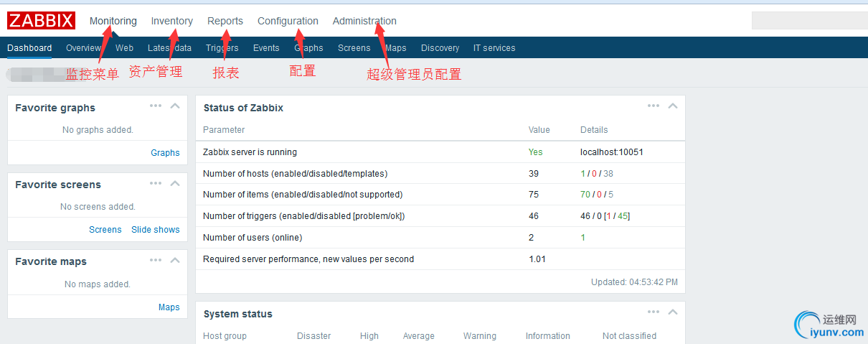Click the Warning column header
Screen dimensions: 868x344
coord(480,336)
